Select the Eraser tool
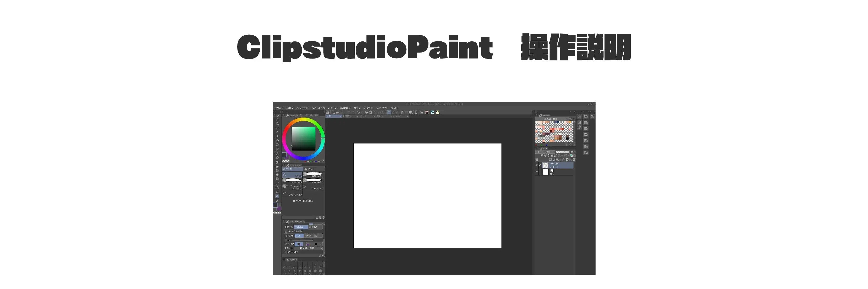The height and width of the screenshot is (289, 868). [x=277, y=162]
